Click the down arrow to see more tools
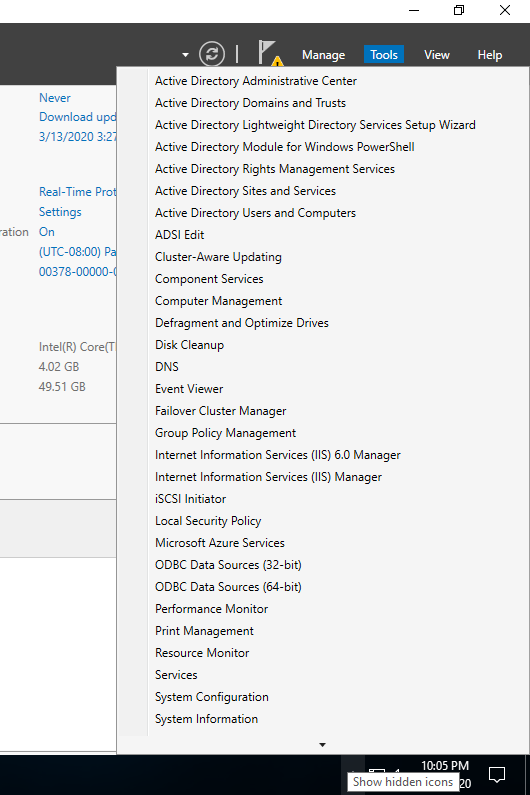 pos(323,745)
